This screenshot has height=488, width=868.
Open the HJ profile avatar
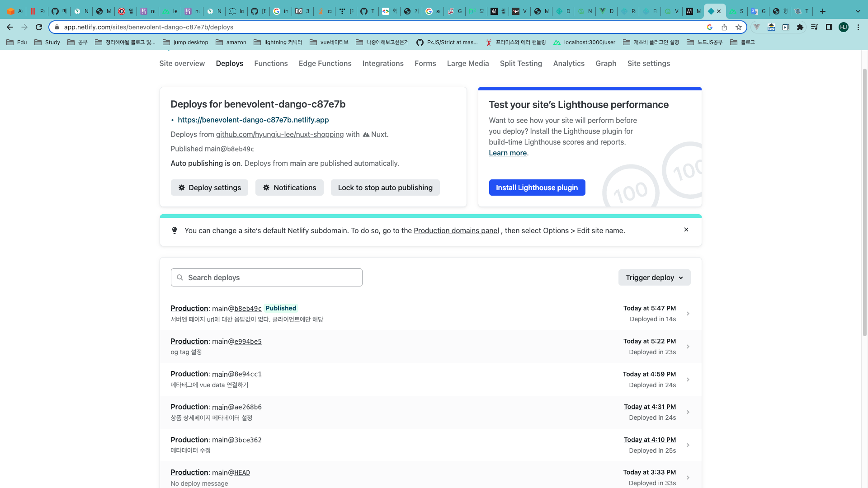[x=844, y=27]
